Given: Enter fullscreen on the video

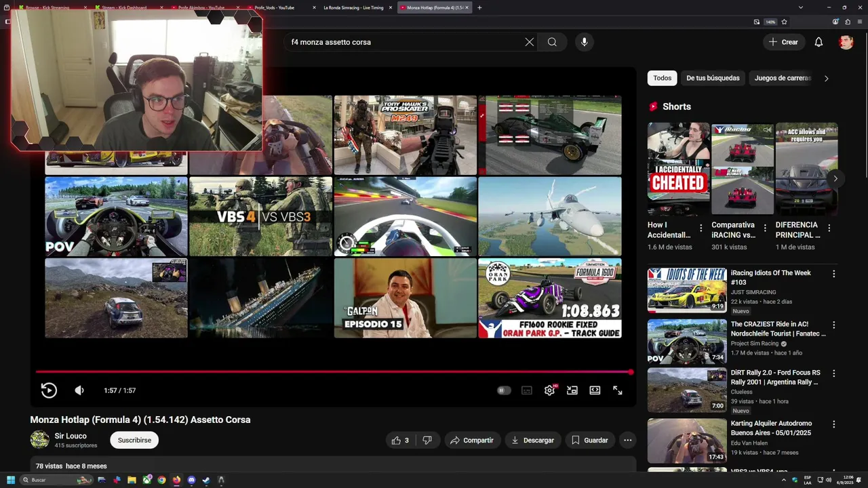Looking at the screenshot, I should pyautogui.click(x=618, y=390).
